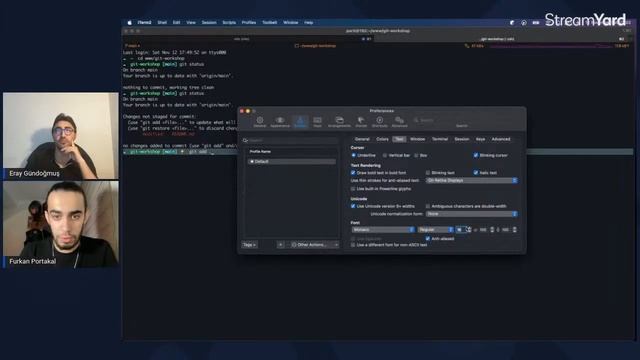The width and height of the screenshot is (640, 360).
Task: Switch to the Colors profile tab
Action: point(382,139)
